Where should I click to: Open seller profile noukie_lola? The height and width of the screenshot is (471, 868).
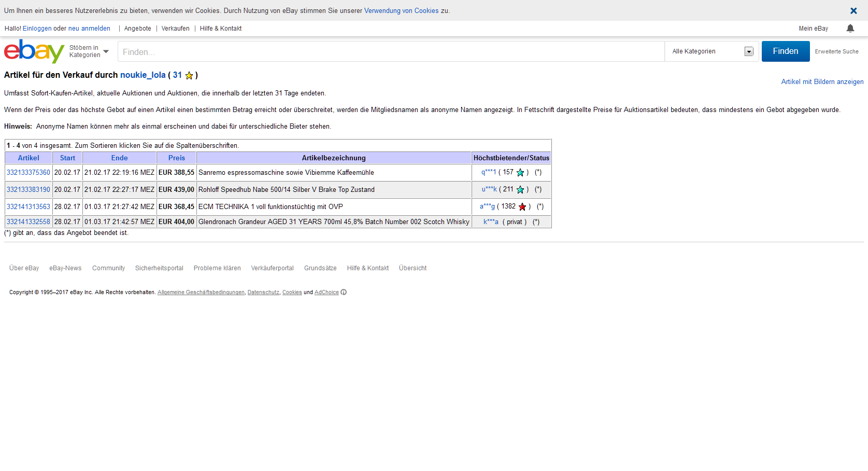(x=143, y=75)
